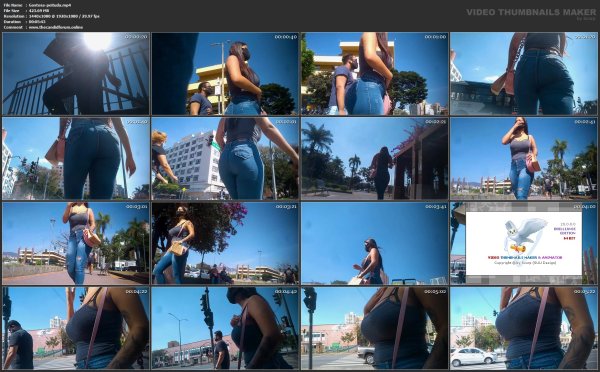Select the thumbnail stamped 00:03:41

click(x=374, y=243)
